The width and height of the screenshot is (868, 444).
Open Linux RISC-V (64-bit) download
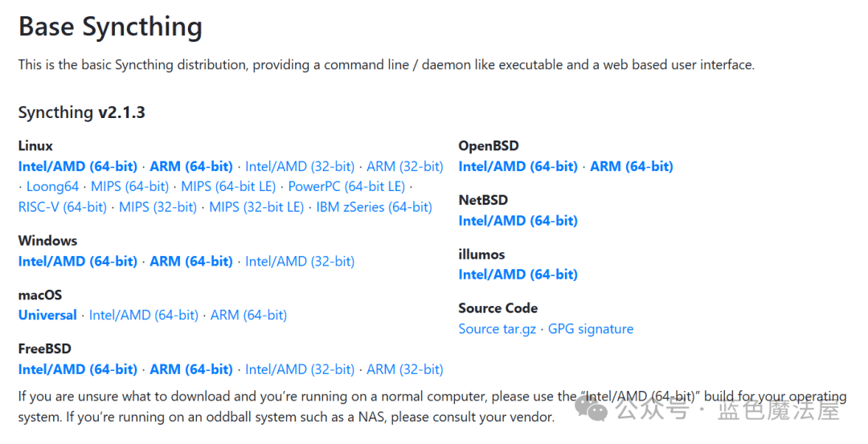click(63, 207)
